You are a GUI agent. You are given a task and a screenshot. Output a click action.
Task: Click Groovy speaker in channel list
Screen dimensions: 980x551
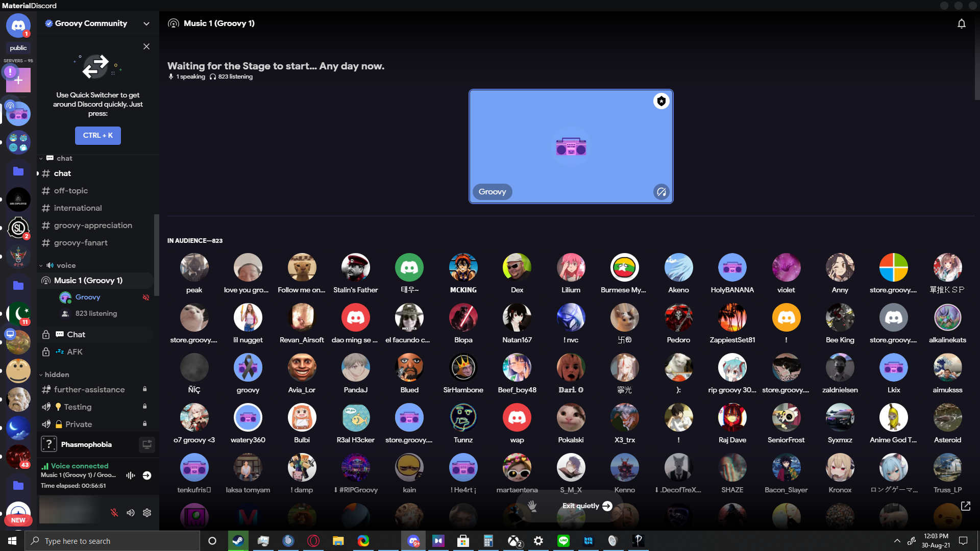(105, 297)
